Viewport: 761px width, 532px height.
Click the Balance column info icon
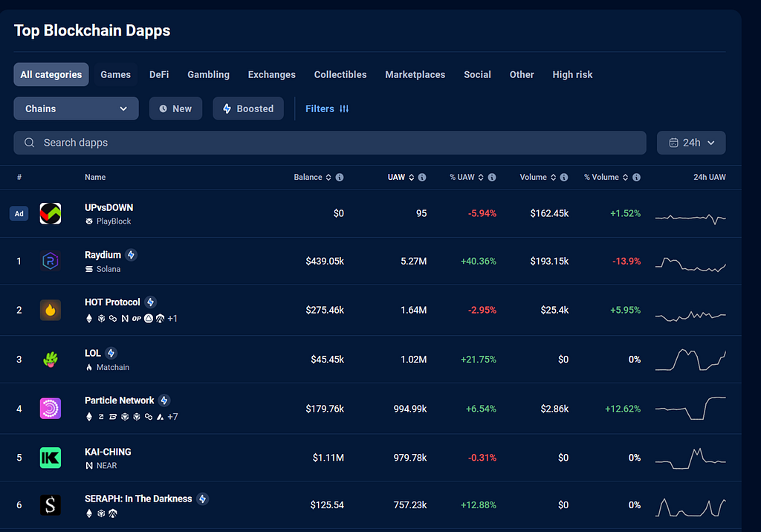click(340, 177)
